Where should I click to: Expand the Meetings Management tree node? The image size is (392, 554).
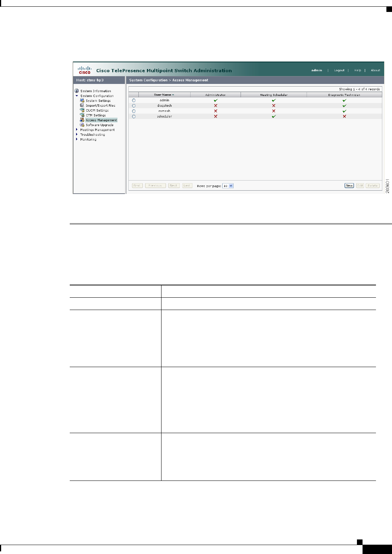77,130
